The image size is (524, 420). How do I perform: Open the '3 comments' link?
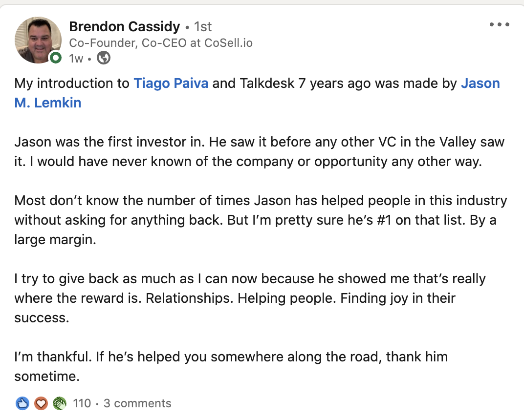[137, 403]
